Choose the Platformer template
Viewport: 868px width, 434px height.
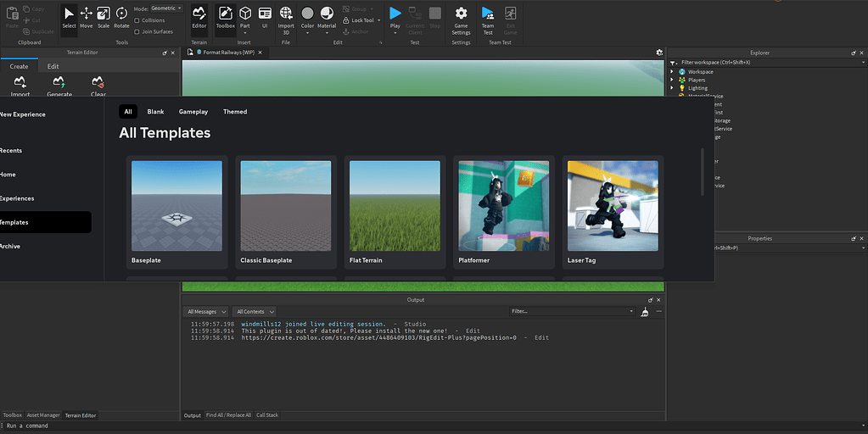tap(504, 212)
